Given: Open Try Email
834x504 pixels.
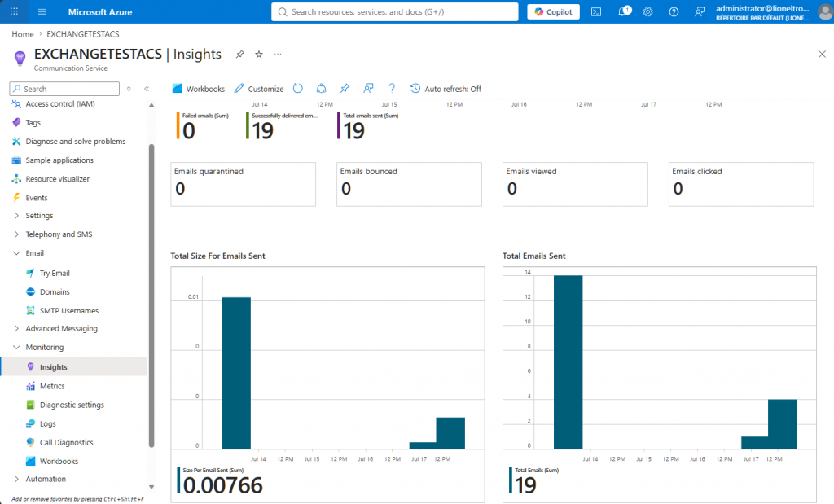Looking at the screenshot, I should 55,274.
